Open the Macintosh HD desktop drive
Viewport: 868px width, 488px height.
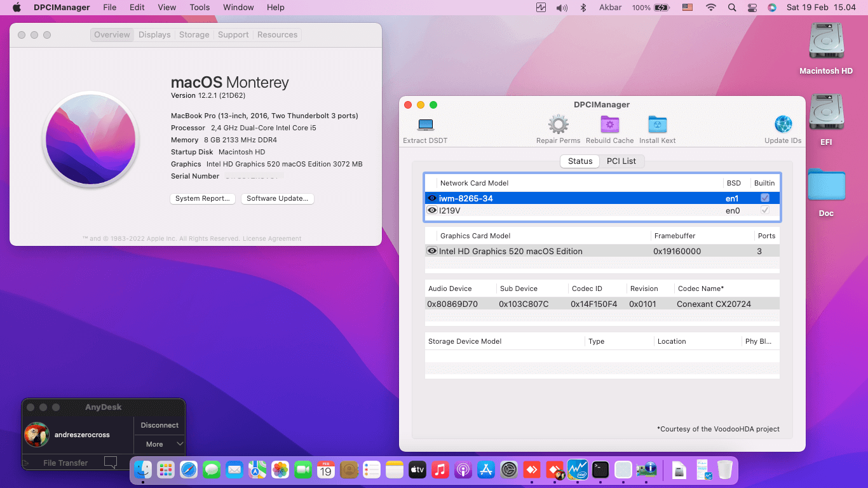[x=826, y=41]
